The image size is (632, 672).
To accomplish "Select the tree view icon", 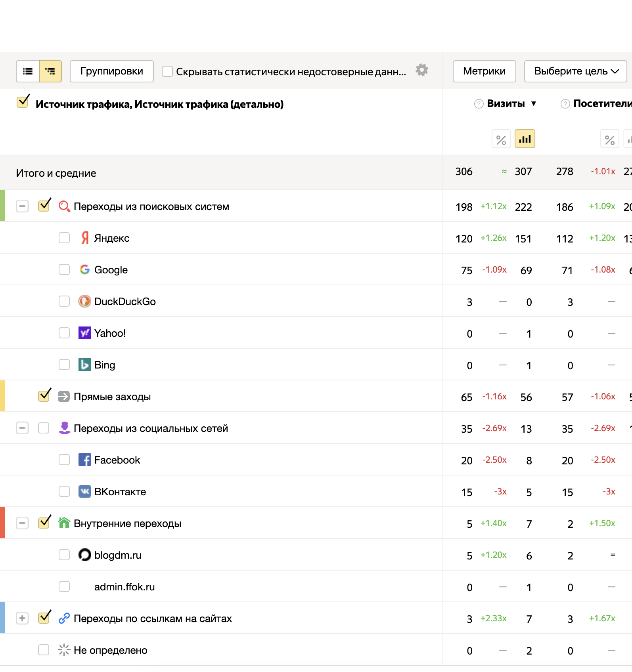I will point(50,71).
